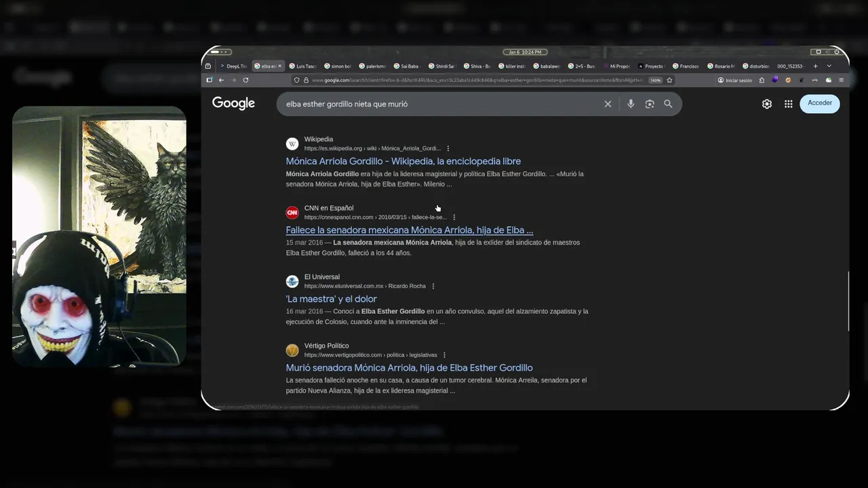Open more options for Vértigo Político result
868x488 pixels.
tap(445, 355)
